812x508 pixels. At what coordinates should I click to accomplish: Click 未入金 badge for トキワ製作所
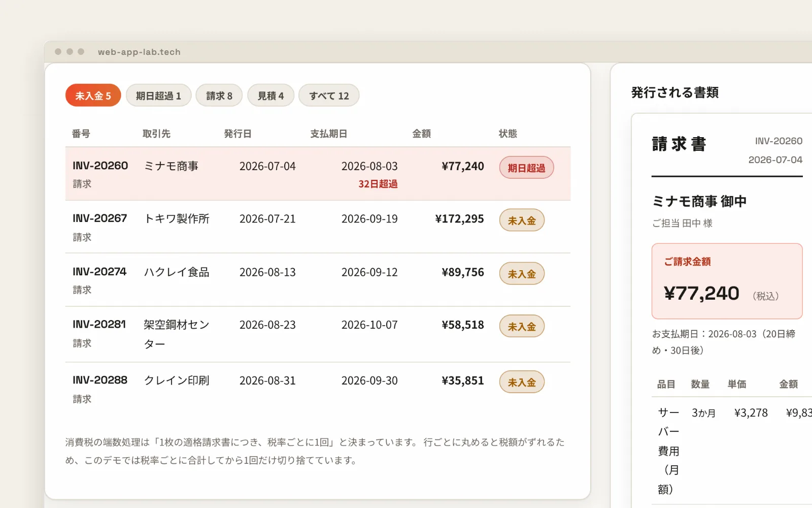[522, 220]
